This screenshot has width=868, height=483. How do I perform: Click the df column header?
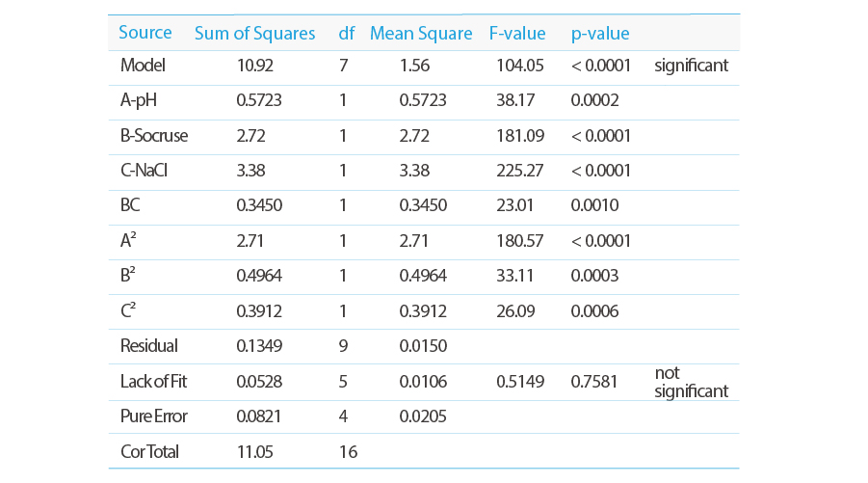pos(347,33)
